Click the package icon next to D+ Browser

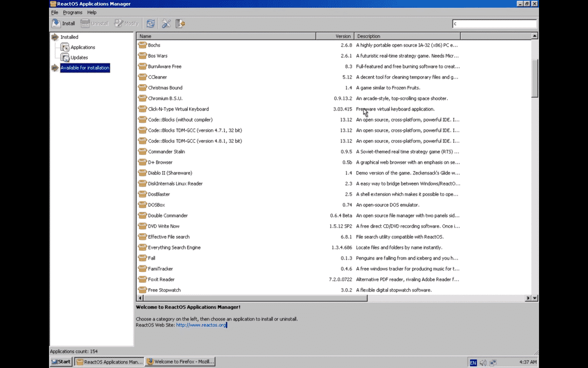(142, 162)
